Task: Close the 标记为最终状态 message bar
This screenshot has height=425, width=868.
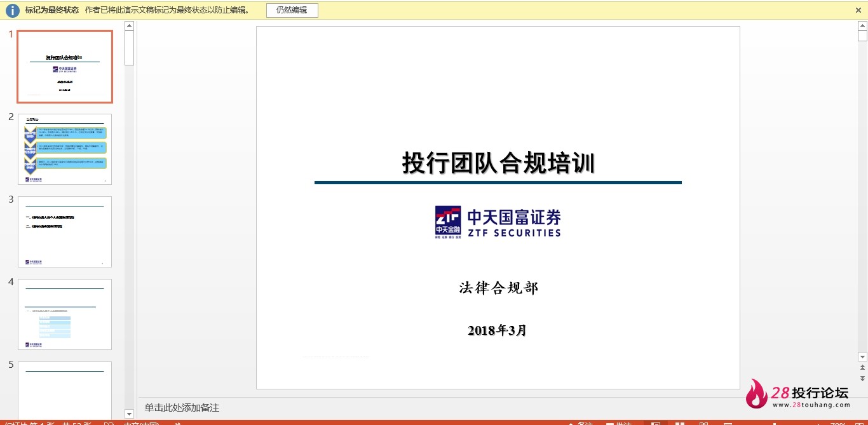Action: pyautogui.click(x=858, y=10)
